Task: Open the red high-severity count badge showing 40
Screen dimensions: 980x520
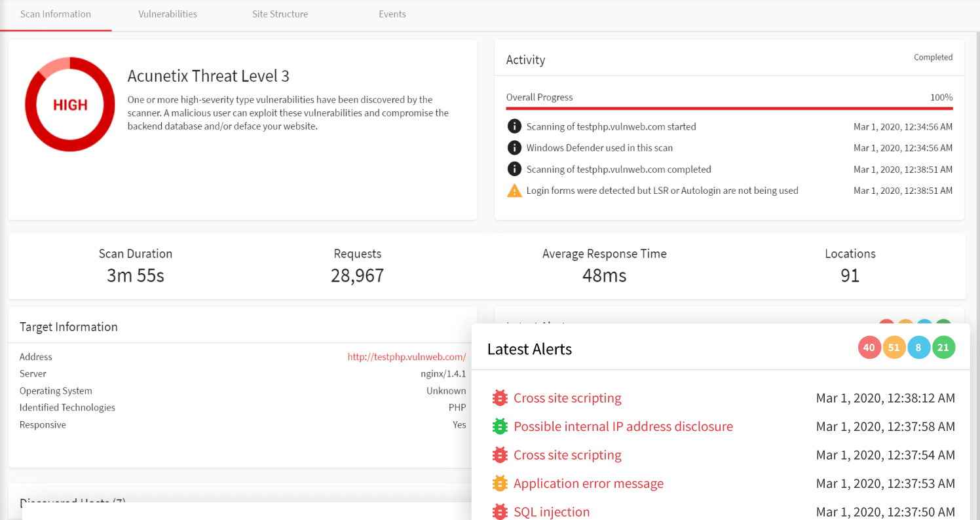Action: (x=869, y=347)
